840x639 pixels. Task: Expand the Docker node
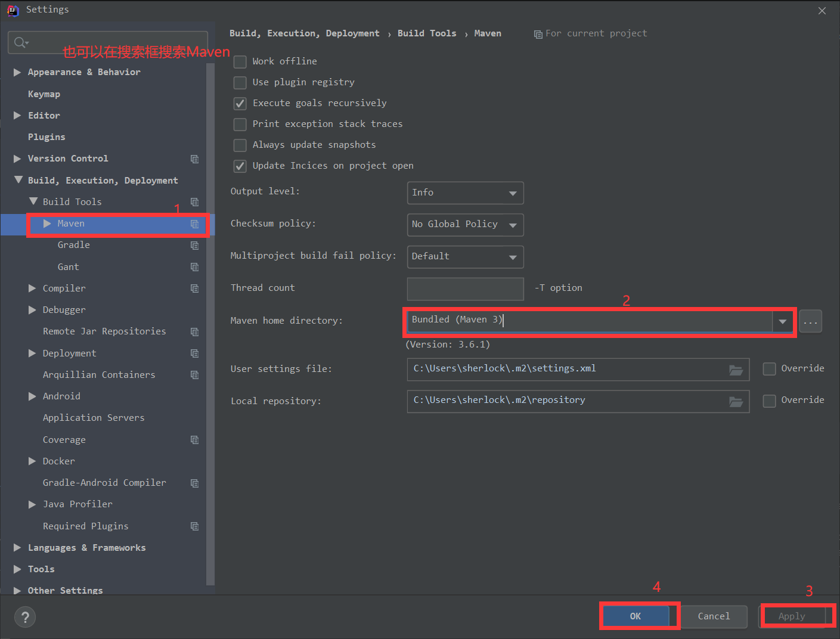click(32, 461)
